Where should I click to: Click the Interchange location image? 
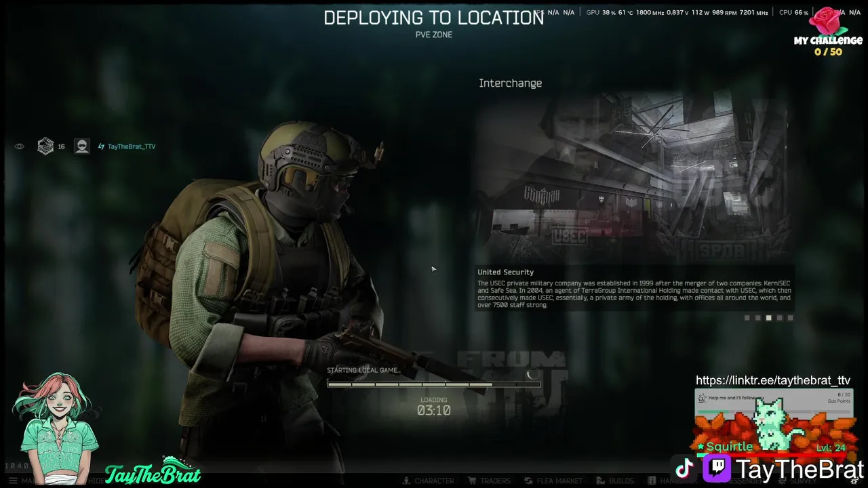coord(634,178)
